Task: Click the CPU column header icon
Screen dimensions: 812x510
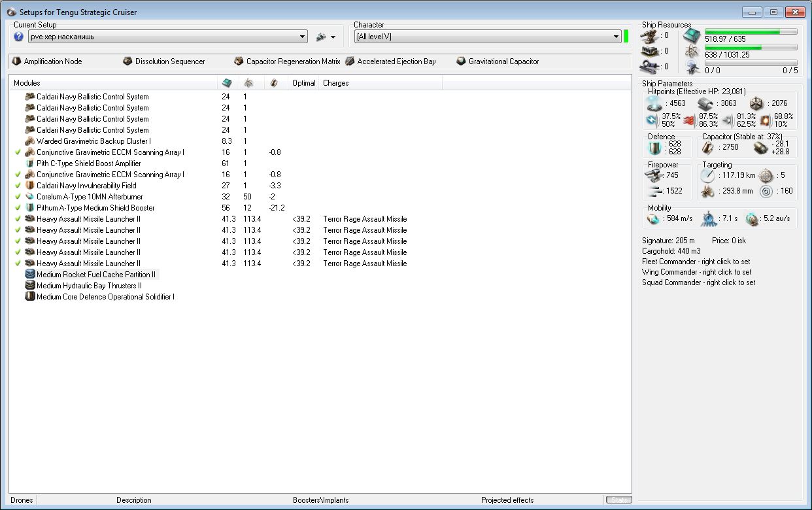Action: click(x=227, y=83)
